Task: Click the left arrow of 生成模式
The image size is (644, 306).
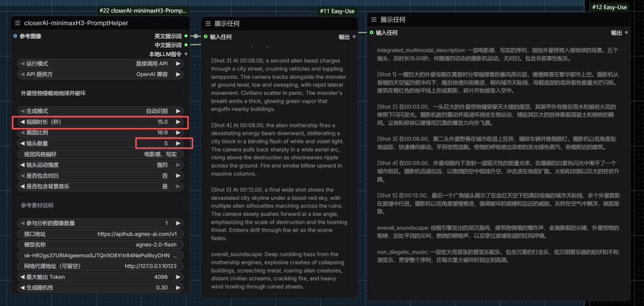Action: point(23,112)
